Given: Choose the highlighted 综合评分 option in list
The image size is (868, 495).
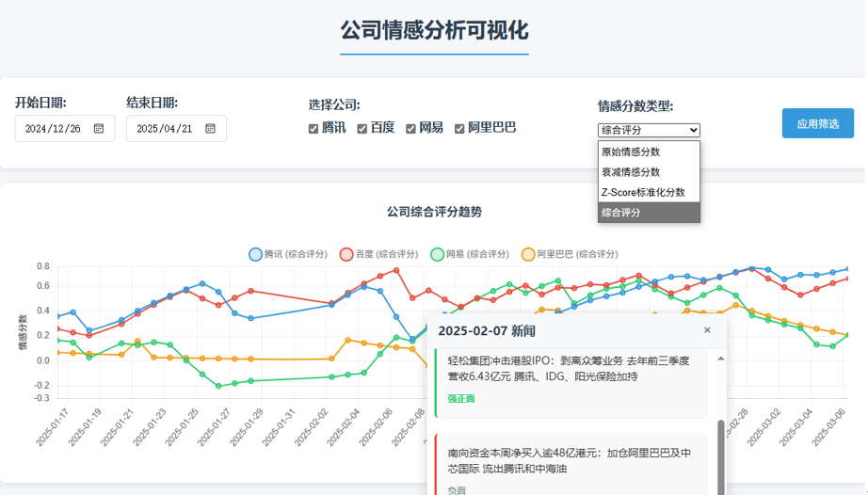Looking at the screenshot, I should 649,213.
